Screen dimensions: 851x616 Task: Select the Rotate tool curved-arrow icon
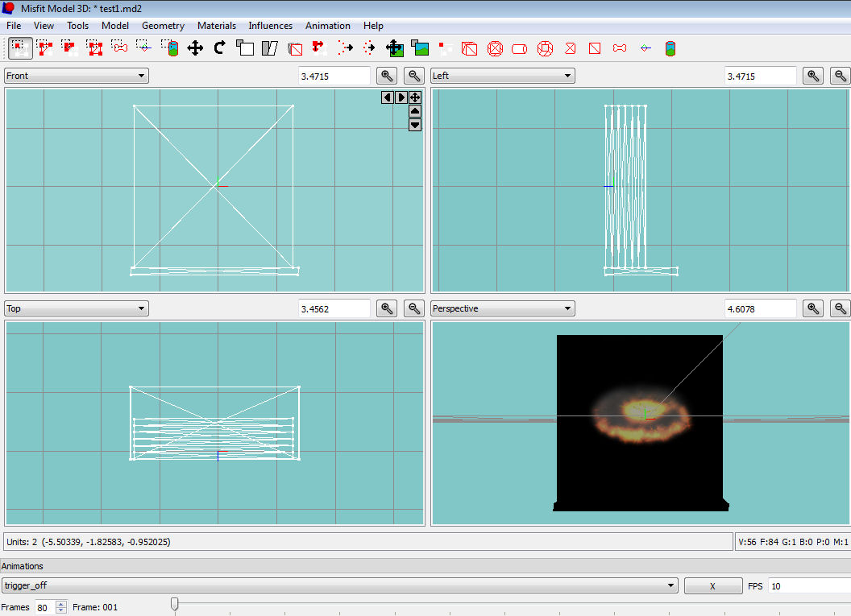click(x=219, y=48)
